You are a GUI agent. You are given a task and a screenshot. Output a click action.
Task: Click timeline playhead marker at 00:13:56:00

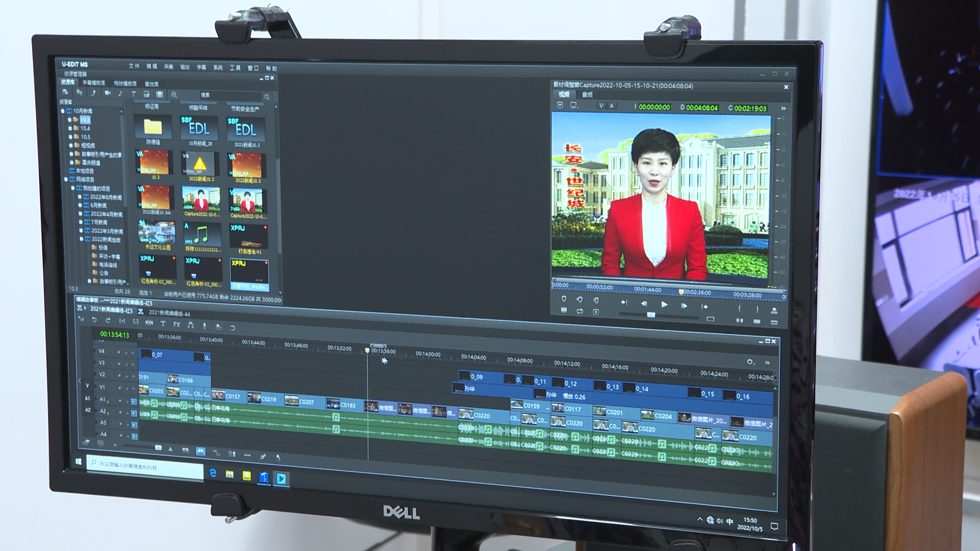pyautogui.click(x=367, y=350)
